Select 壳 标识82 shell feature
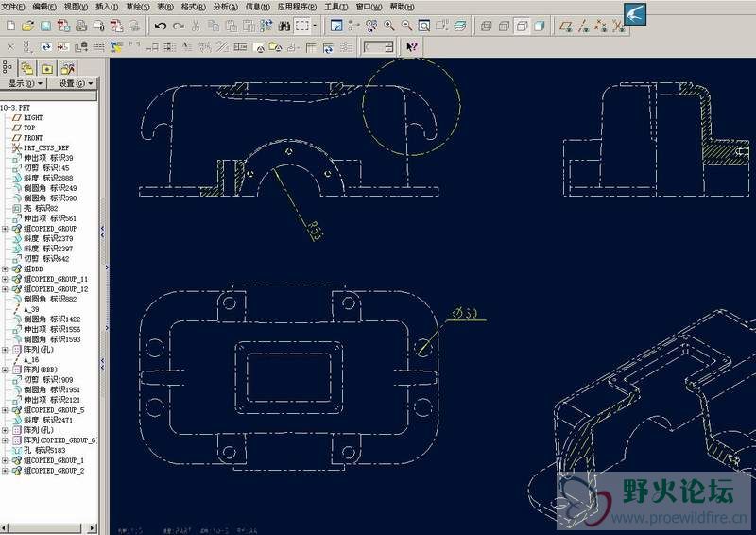Image resolution: width=756 pixels, height=535 pixels. pyautogui.click(x=35, y=208)
